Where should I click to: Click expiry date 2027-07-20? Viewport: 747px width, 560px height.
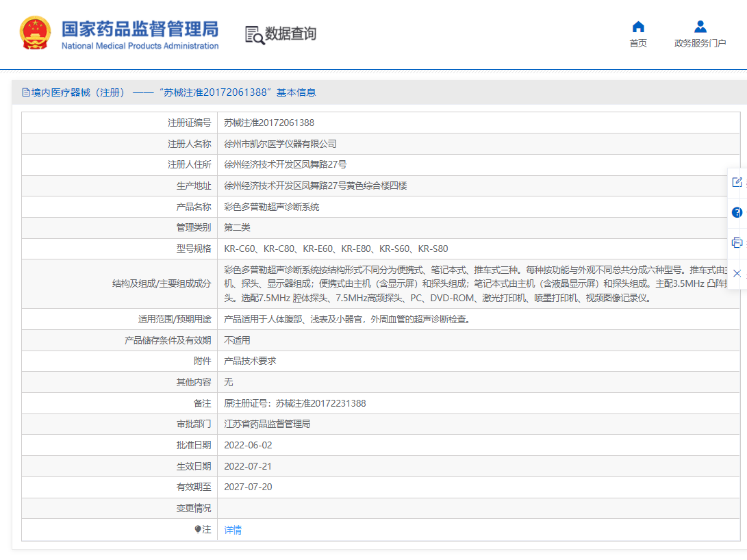coord(249,487)
